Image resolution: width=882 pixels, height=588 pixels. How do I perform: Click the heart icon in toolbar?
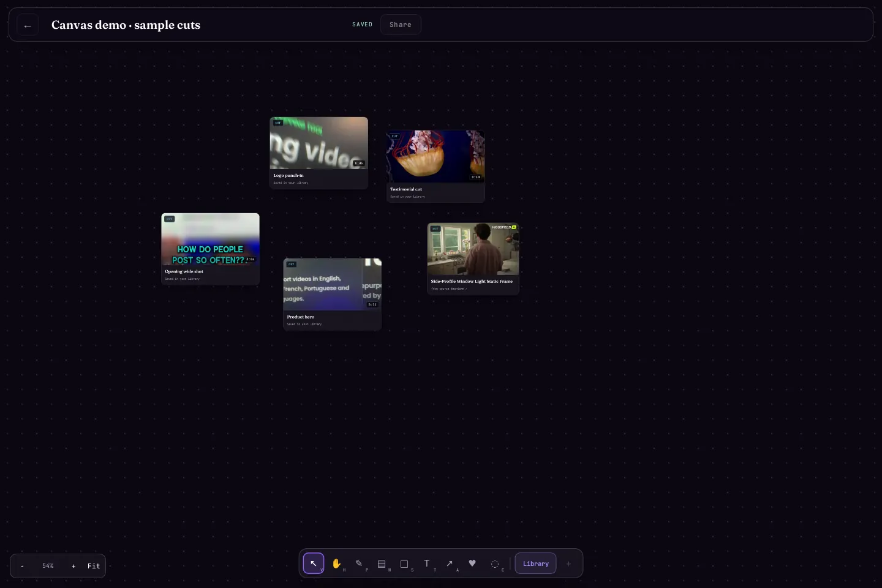(472, 563)
